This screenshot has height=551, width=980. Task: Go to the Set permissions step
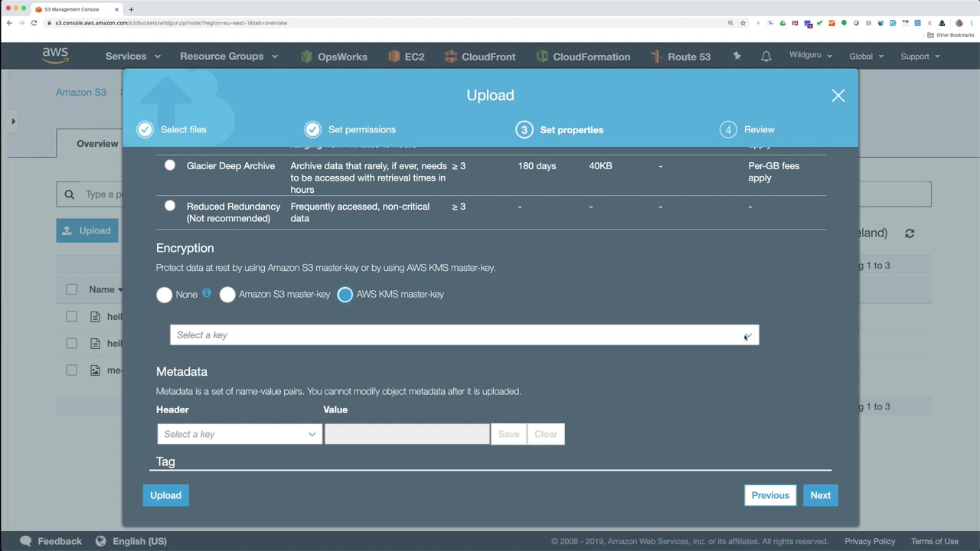click(350, 129)
